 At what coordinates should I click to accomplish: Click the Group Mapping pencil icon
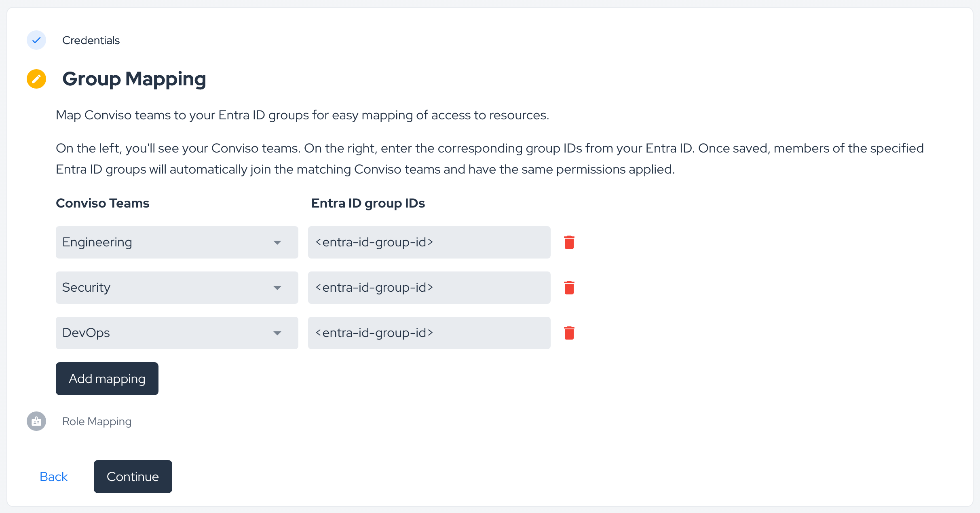36,78
